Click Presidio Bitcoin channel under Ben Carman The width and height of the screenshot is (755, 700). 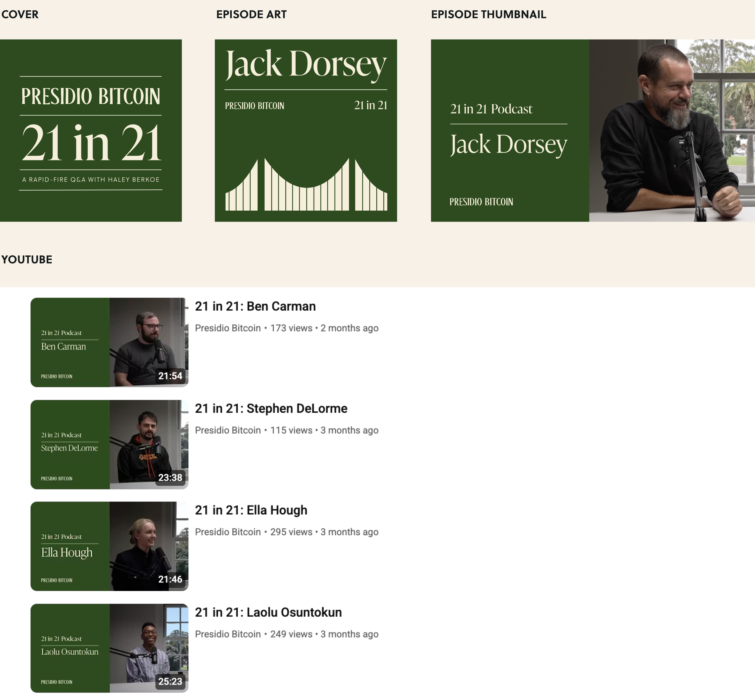point(228,328)
